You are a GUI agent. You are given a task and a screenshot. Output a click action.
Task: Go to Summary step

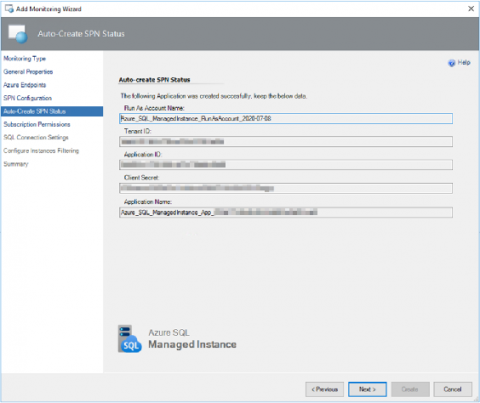click(x=16, y=164)
